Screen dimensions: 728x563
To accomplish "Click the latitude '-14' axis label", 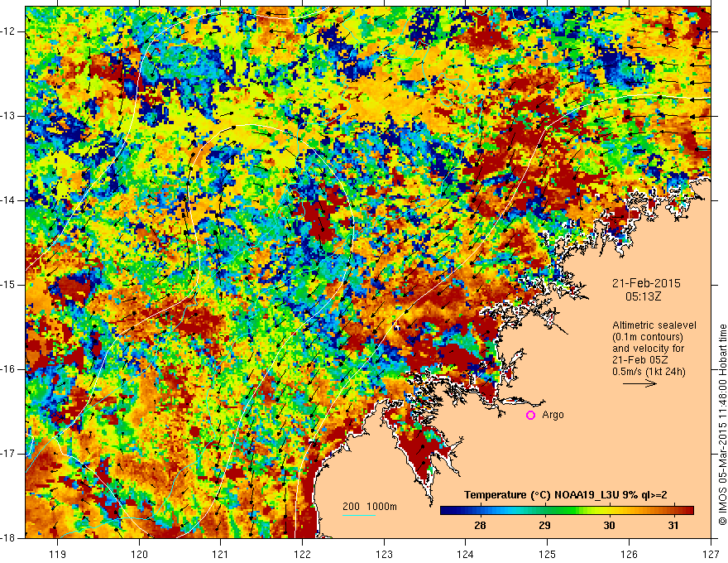I will tap(8, 200).
